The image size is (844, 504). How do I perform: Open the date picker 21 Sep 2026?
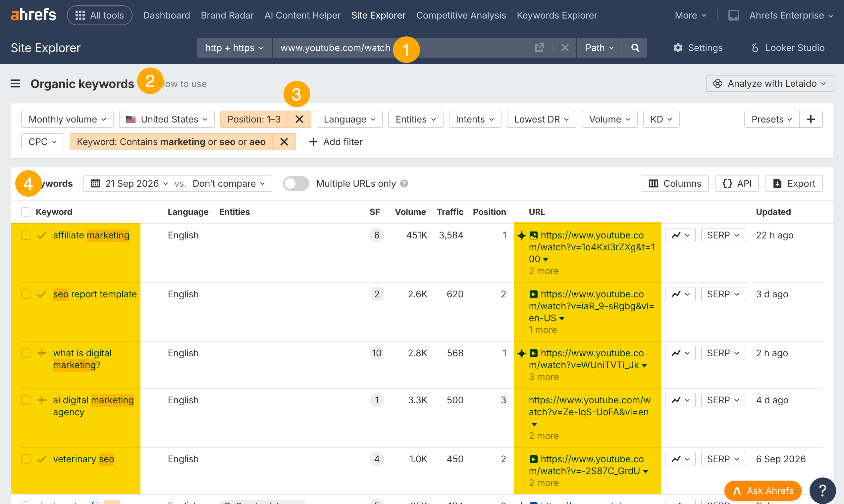[x=130, y=183]
